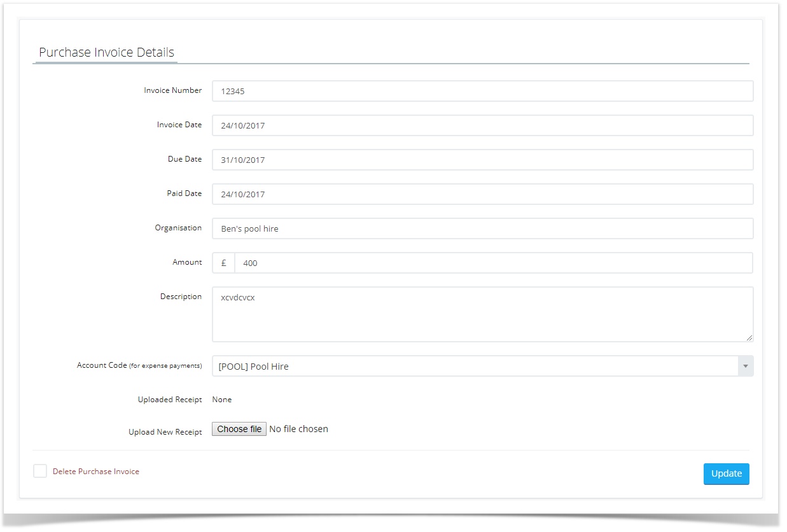Click the Update button
The image size is (787, 532).
tap(727, 473)
